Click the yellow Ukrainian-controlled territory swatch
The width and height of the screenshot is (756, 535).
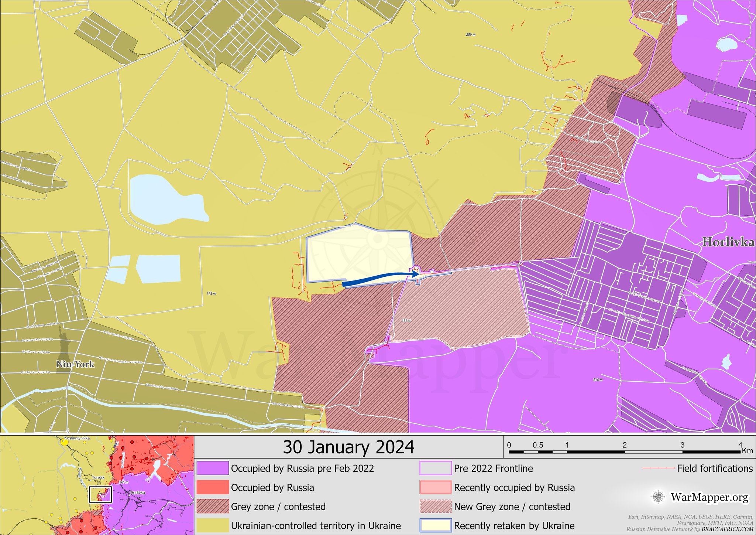click(212, 525)
